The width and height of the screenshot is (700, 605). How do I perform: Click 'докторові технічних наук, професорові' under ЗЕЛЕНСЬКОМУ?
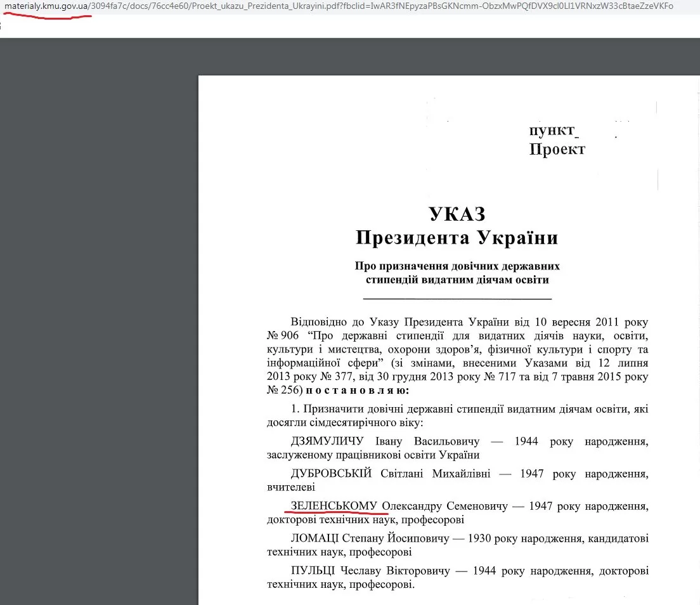pos(366,520)
